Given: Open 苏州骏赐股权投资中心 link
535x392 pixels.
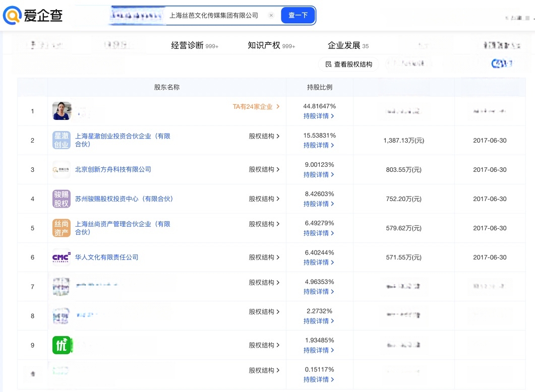Looking at the screenshot, I should point(124,199).
